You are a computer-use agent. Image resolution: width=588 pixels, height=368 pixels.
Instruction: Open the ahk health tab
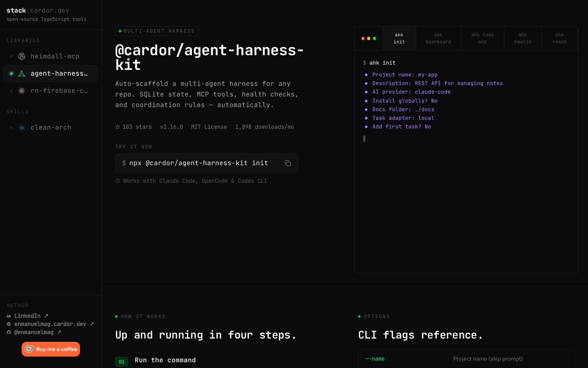[x=523, y=38]
